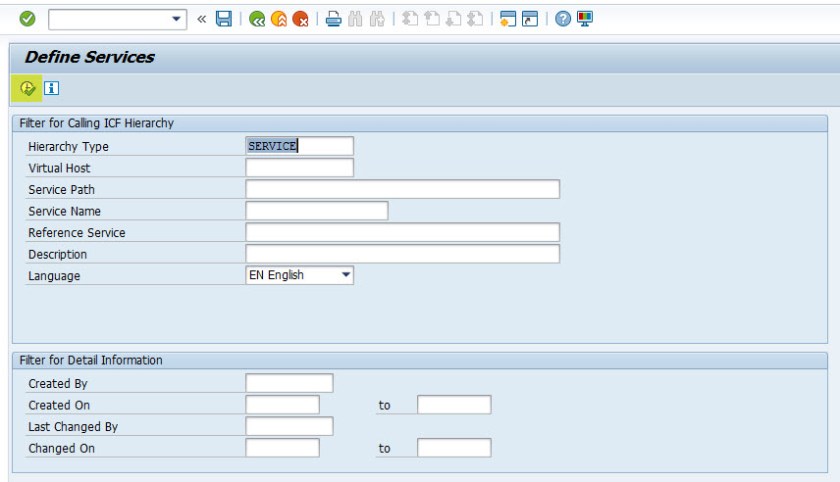This screenshot has height=482, width=840.
Task: Click the 'Service Path' label
Action: (61, 190)
